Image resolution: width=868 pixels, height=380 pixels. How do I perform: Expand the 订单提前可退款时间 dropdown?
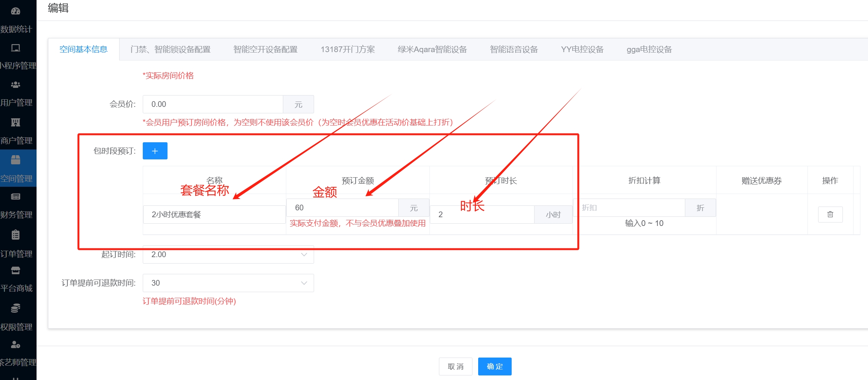pos(228,283)
